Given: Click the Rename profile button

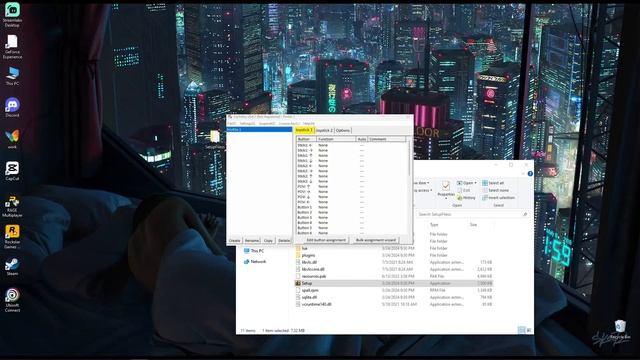Looking at the screenshot, I should tap(252, 240).
